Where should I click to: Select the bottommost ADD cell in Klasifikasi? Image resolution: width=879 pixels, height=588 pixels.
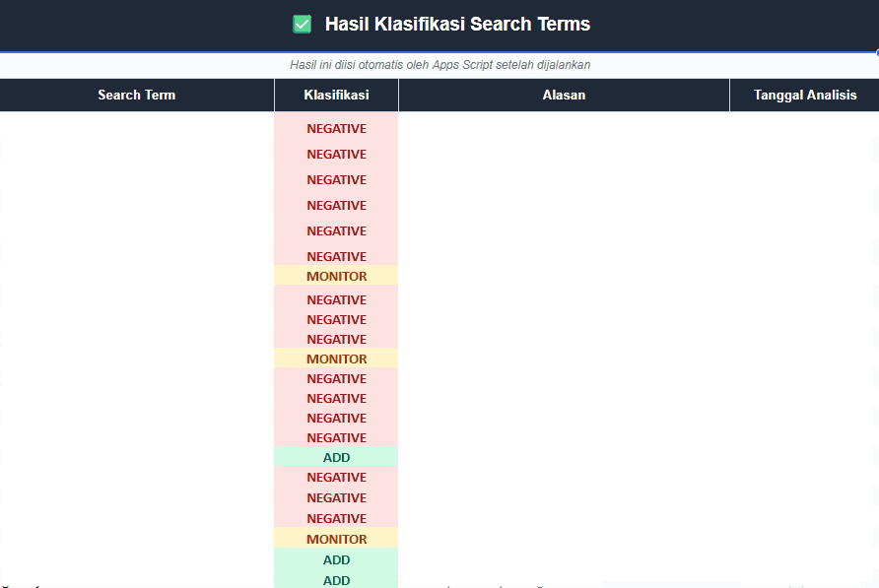click(x=336, y=579)
